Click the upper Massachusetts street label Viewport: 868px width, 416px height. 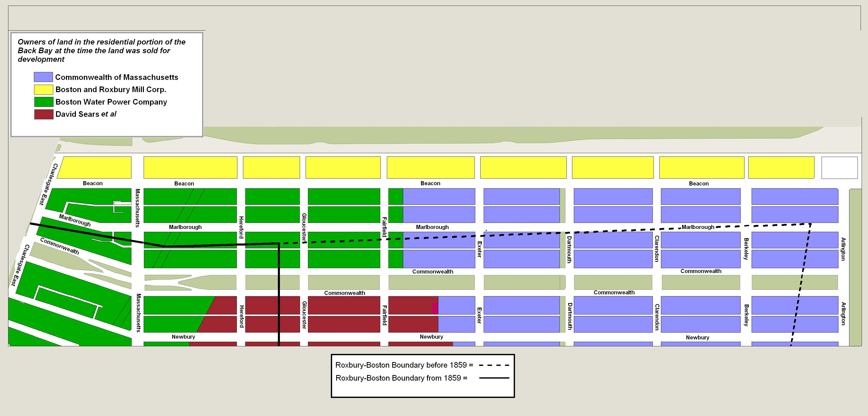click(138, 208)
